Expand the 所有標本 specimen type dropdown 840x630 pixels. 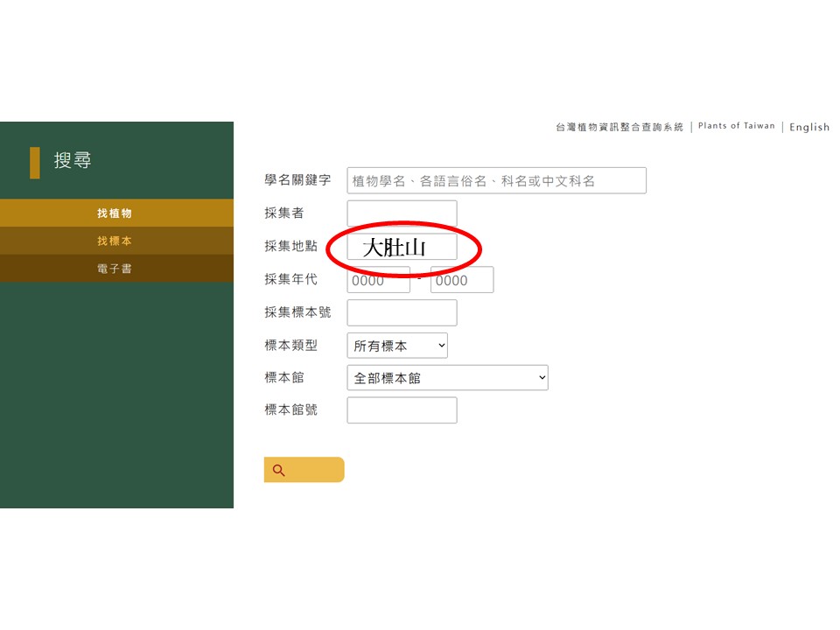pyautogui.click(x=397, y=346)
